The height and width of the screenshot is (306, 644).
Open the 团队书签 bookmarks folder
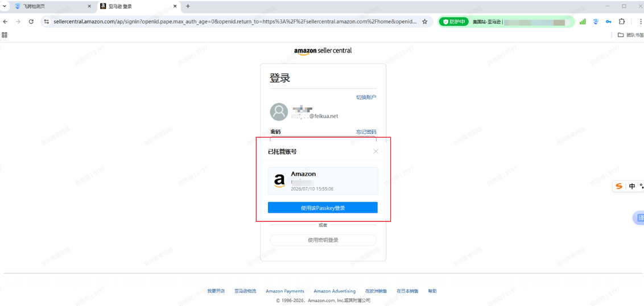point(630,35)
